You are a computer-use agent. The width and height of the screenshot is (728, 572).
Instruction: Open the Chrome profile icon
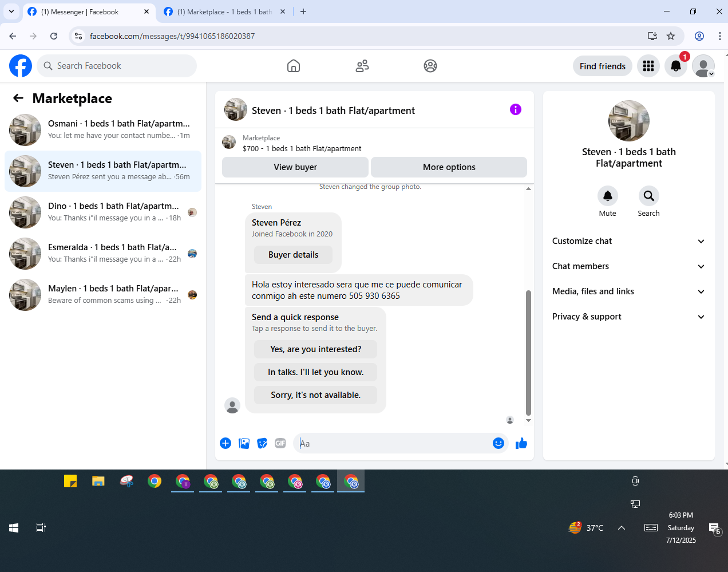[699, 36]
